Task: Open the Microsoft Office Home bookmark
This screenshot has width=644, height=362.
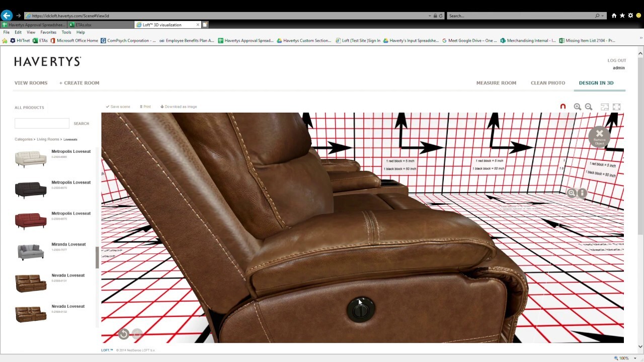Action: coord(74,41)
